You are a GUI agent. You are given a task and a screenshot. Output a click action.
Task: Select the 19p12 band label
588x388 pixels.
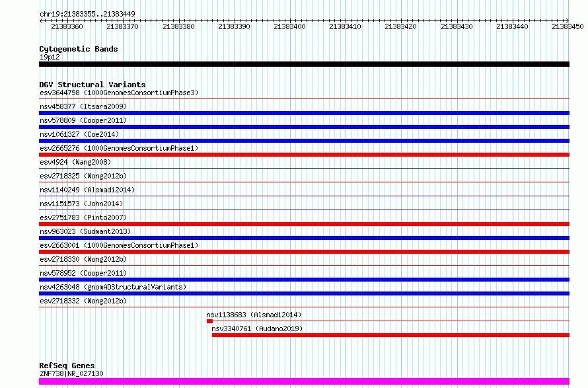(x=50, y=57)
